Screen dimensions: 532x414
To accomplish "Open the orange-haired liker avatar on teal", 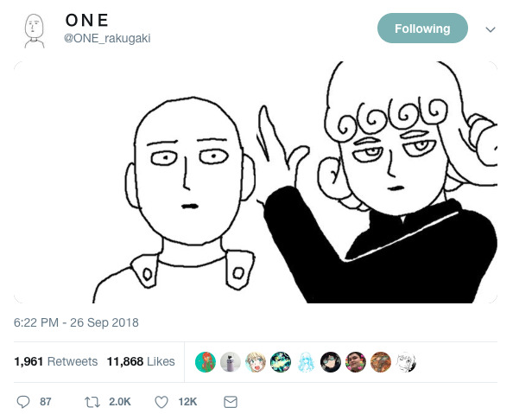I will pyautogui.click(x=206, y=362).
